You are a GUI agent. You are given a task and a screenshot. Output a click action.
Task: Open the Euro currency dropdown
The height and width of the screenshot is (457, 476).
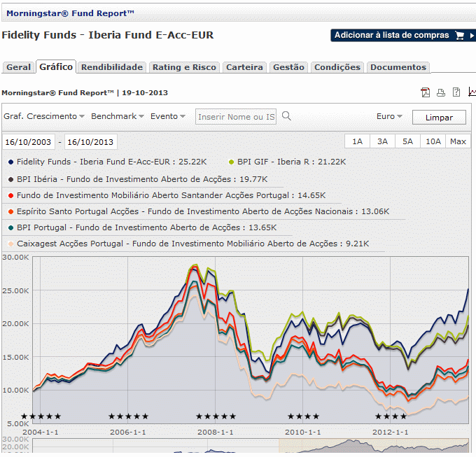389,116
